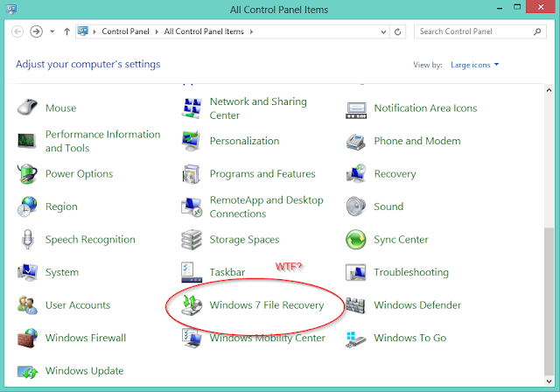The width and height of the screenshot is (560, 392).
Task: Click the Sync Center label
Action: click(401, 240)
